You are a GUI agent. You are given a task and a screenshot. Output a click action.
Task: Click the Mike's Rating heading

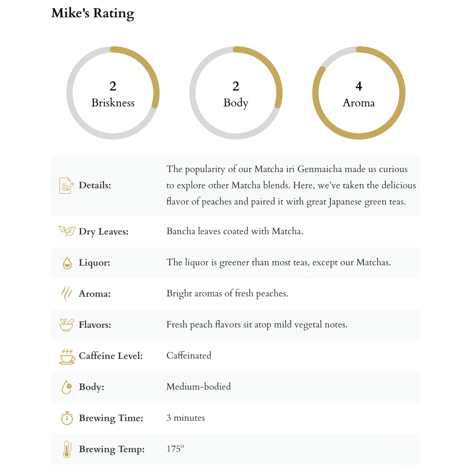(x=93, y=13)
